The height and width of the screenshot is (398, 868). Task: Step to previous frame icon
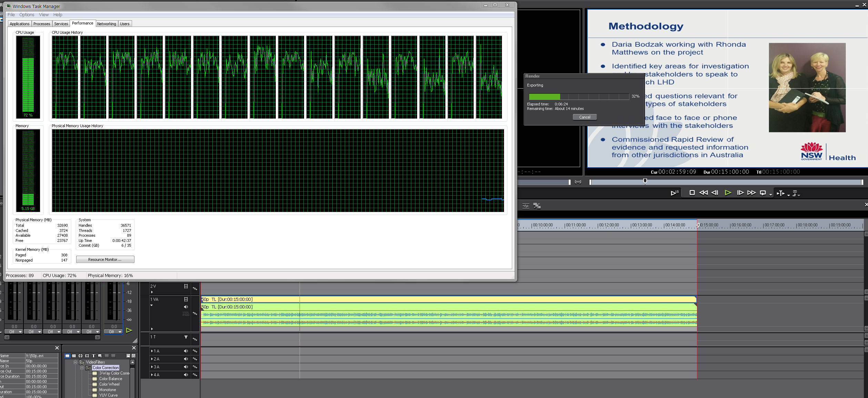[715, 193]
